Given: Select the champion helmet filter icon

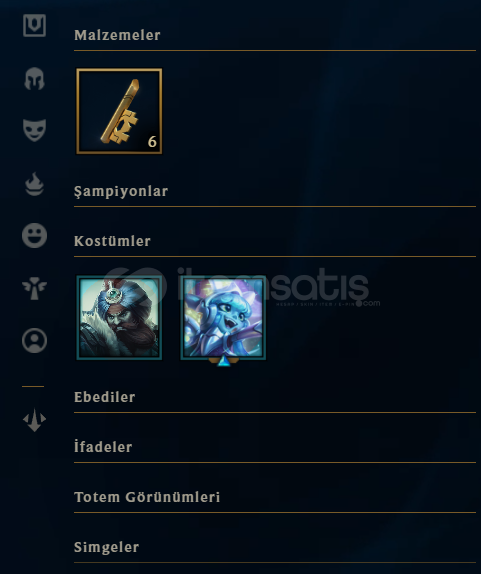Looking at the screenshot, I should [34, 78].
